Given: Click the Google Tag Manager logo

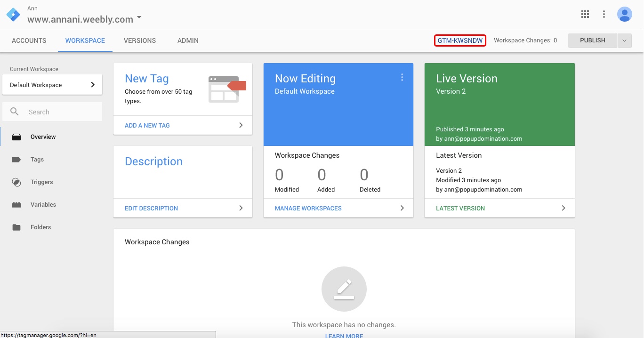Looking at the screenshot, I should 13,15.
